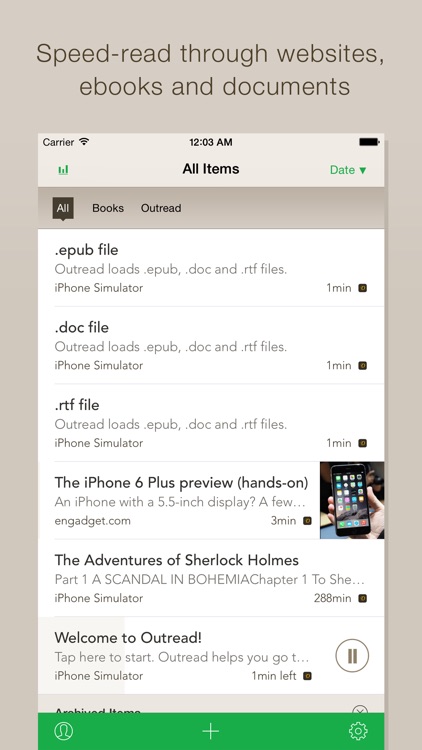The image size is (422, 750).
Task: Click the Sherlock Holmes description starting Part 1
Action: click(210, 579)
